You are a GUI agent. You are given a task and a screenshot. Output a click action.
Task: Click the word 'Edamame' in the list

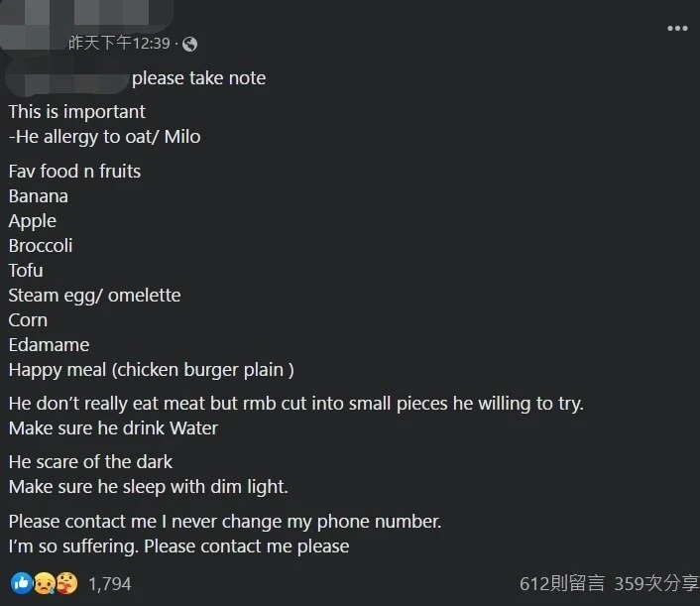[x=49, y=345]
